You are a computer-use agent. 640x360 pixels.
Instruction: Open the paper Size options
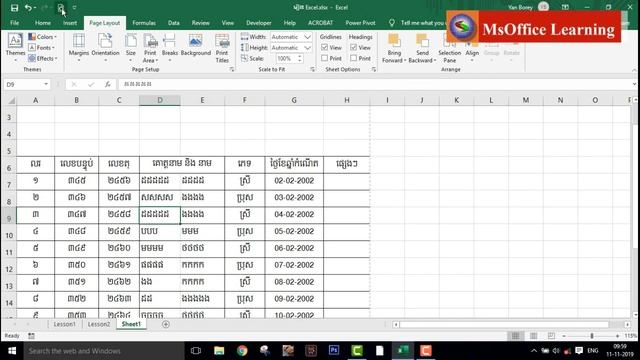(x=131, y=48)
